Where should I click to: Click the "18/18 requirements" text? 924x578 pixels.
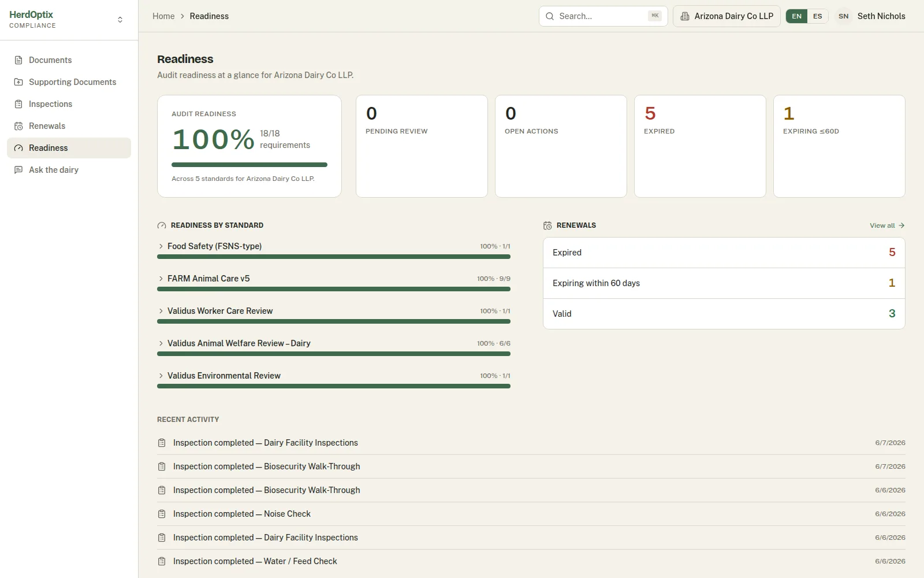(285, 139)
